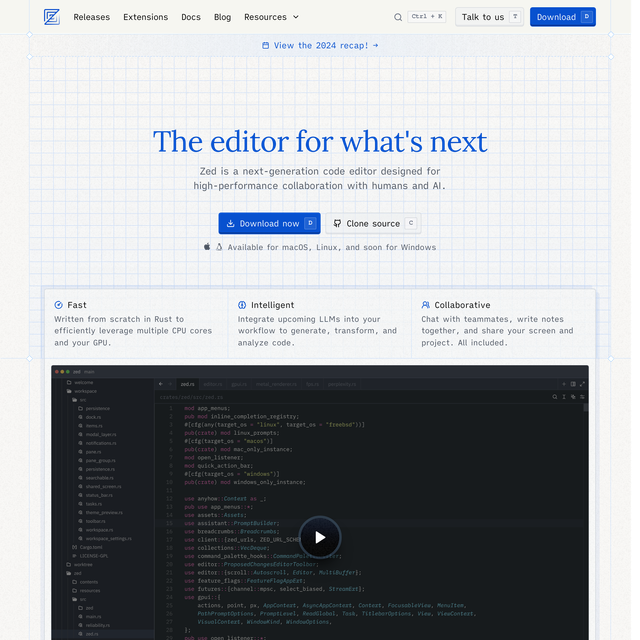This screenshot has height=640, width=640.
Task: Select the gpui.rs tab in the editor preview
Action: click(239, 384)
